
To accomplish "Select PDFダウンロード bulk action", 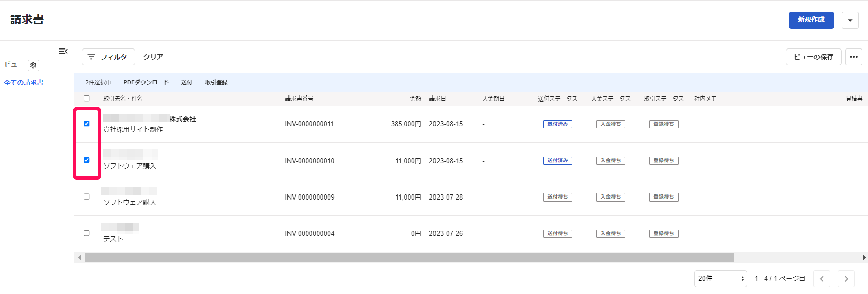I will (x=146, y=82).
